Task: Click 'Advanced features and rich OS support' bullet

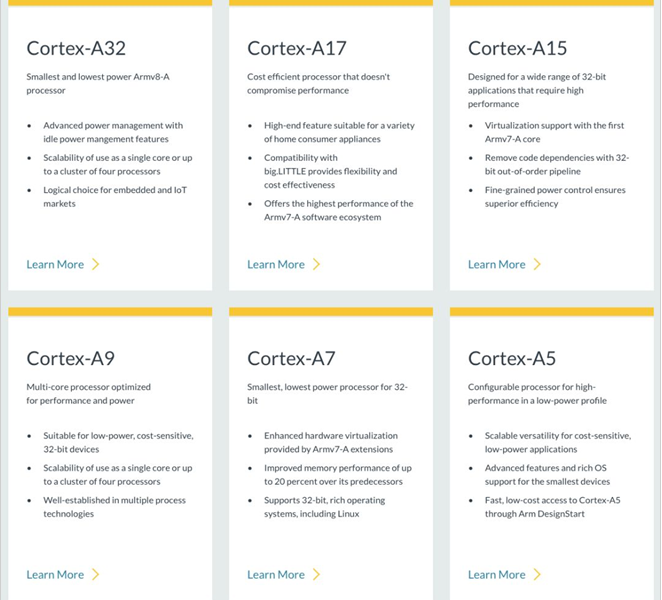Action: (x=548, y=475)
